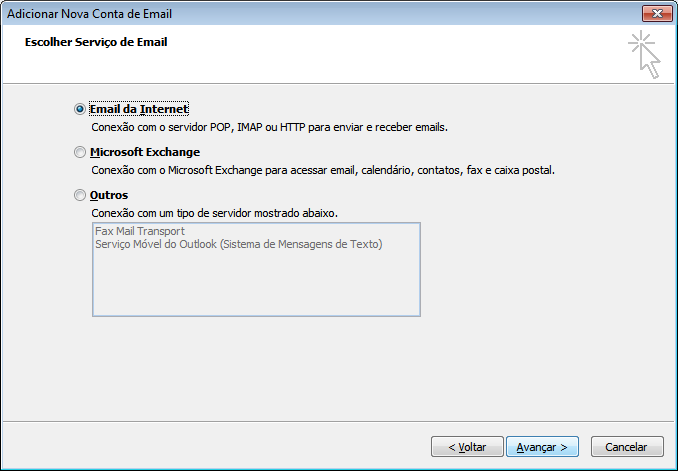Select the Email da Internet radio button
Viewport: 678px width, 471px height.
(x=80, y=109)
